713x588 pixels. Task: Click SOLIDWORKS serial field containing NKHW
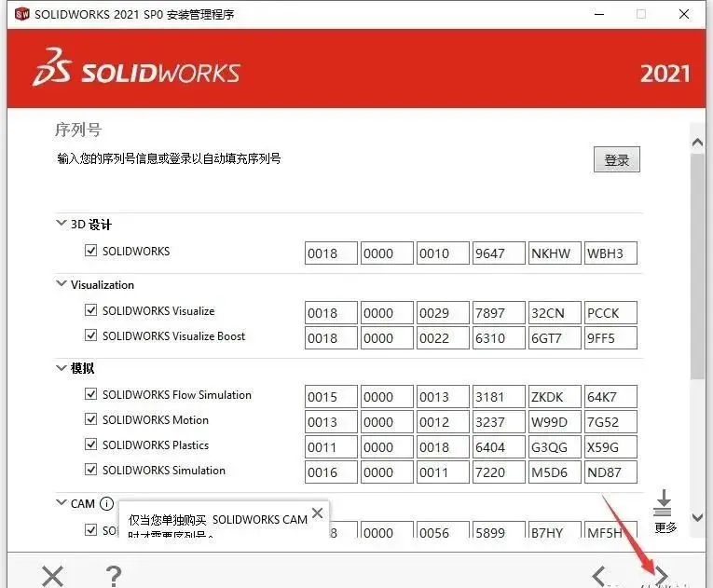click(555, 253)
